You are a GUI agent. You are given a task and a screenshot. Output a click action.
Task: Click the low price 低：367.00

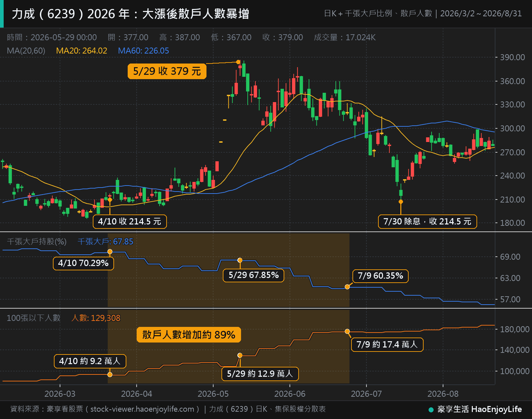[x=231, y=37]
